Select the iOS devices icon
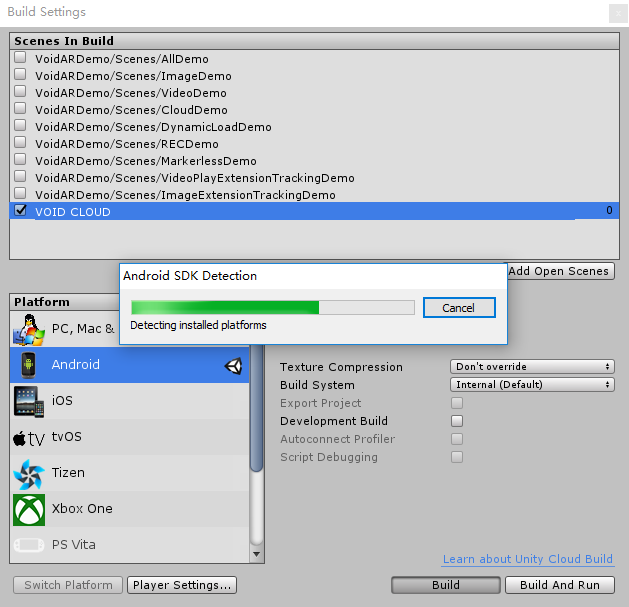 tap(28, 402)
